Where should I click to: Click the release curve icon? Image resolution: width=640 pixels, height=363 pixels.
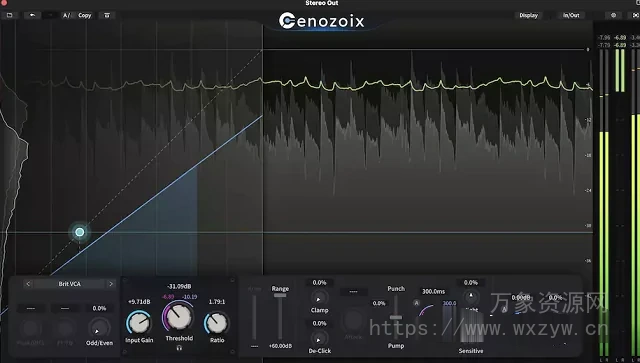pyautogui.click(x=427, y=311)
